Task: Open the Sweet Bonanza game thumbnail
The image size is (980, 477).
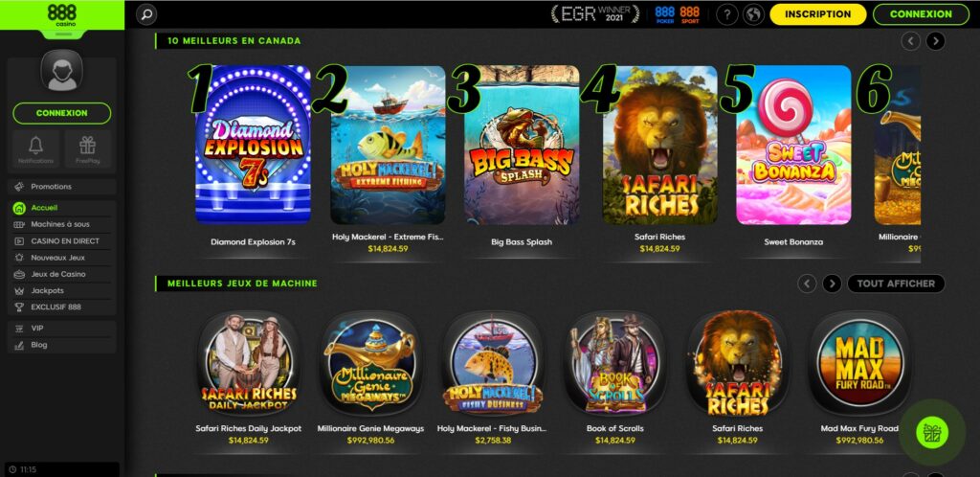Action: (x=793, y=145)
